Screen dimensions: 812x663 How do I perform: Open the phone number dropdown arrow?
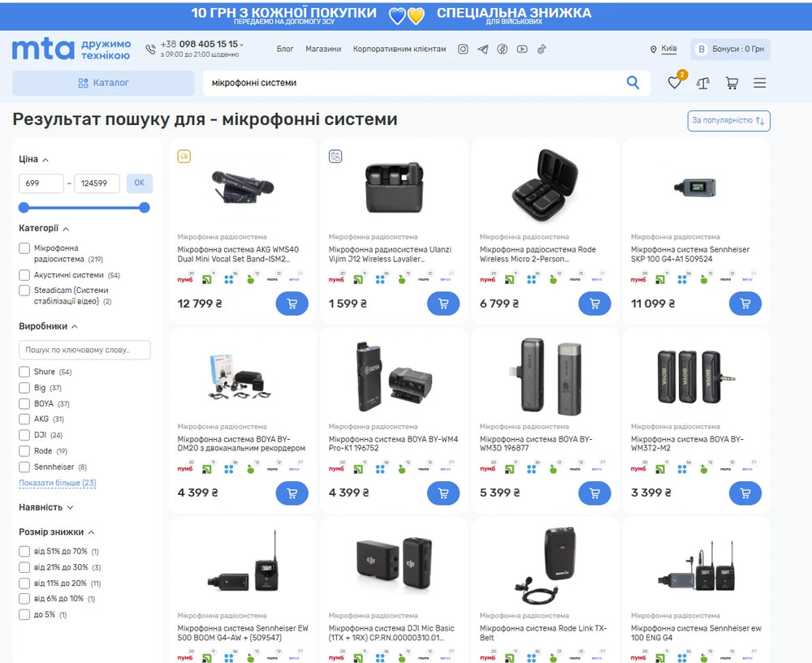click(x=242, y=45)
